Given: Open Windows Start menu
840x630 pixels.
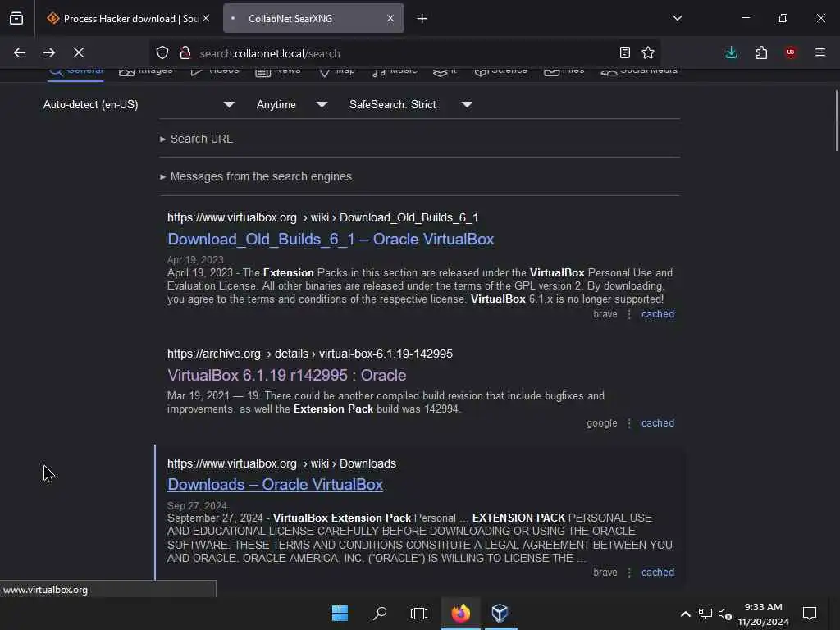Looking at the screenshot, I should tap(340, 613).
